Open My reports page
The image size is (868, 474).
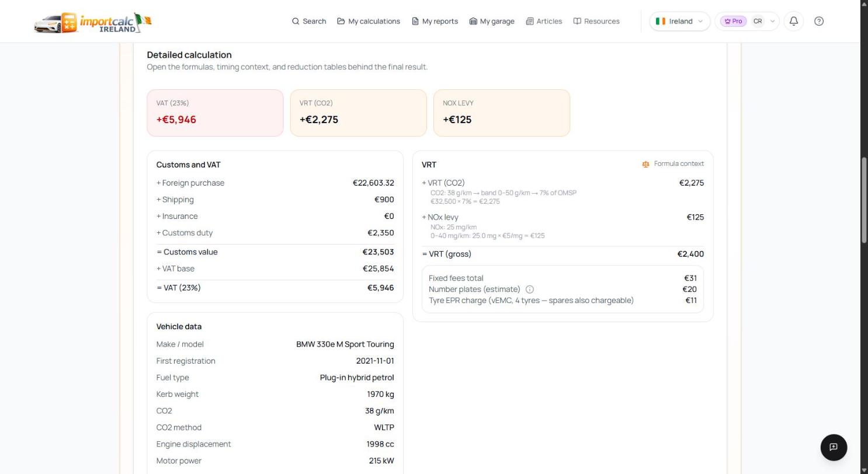pos(435,21)
